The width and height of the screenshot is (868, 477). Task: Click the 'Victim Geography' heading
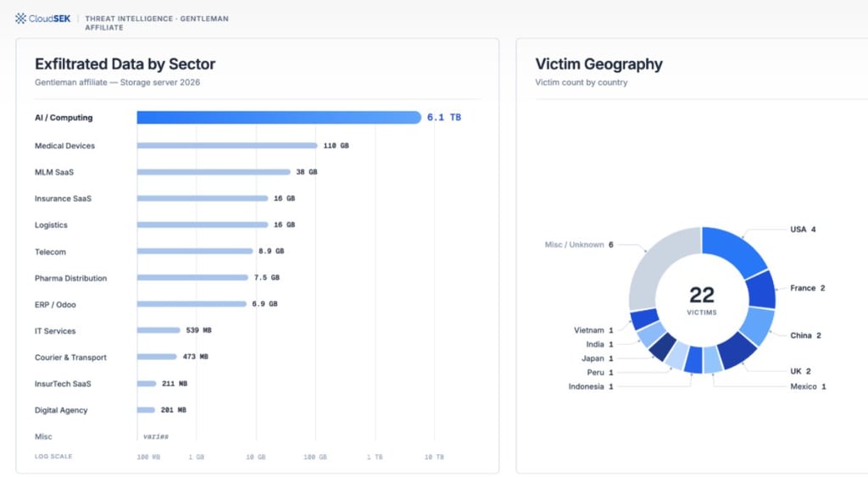[598, 64]
